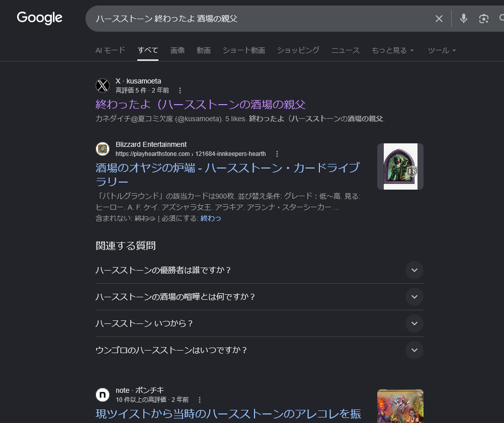
Task: Start voice search with microphone icon
Action: click(463, 19)
